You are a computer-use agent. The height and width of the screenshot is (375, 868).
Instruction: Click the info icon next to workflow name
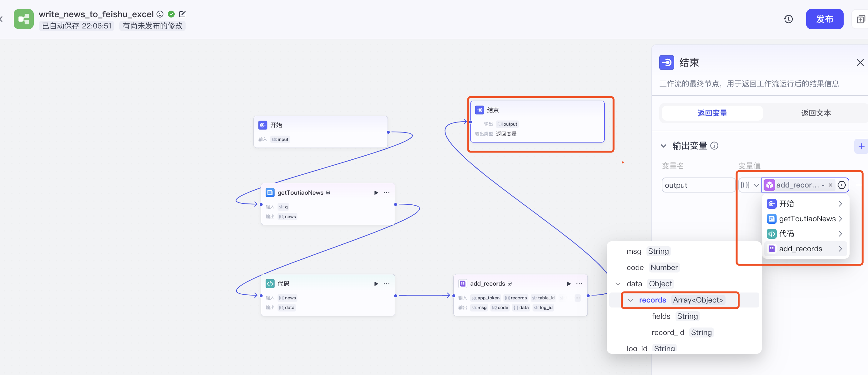(x=160, y=14)
